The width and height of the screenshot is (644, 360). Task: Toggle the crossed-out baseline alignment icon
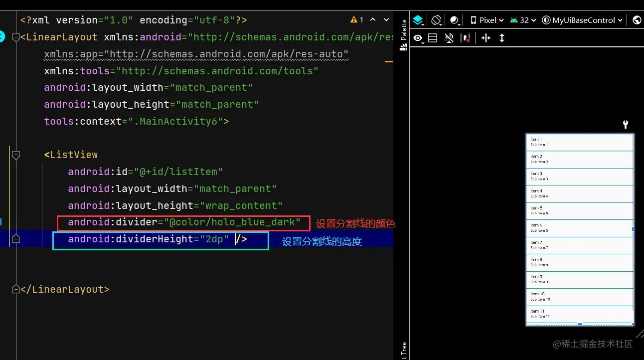click(x=449, y=38)
